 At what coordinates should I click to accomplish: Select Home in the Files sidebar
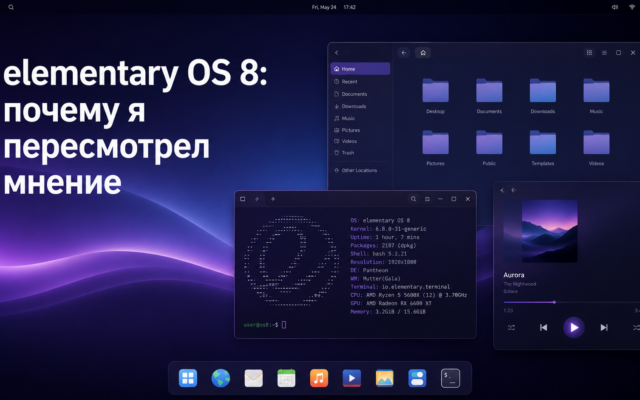click(360, 69)
